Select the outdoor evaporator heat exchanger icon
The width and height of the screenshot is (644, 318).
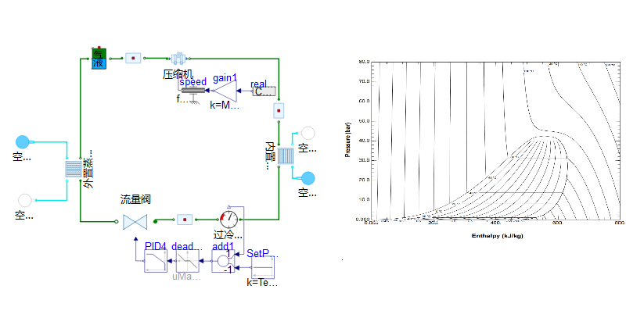point(73,169)
